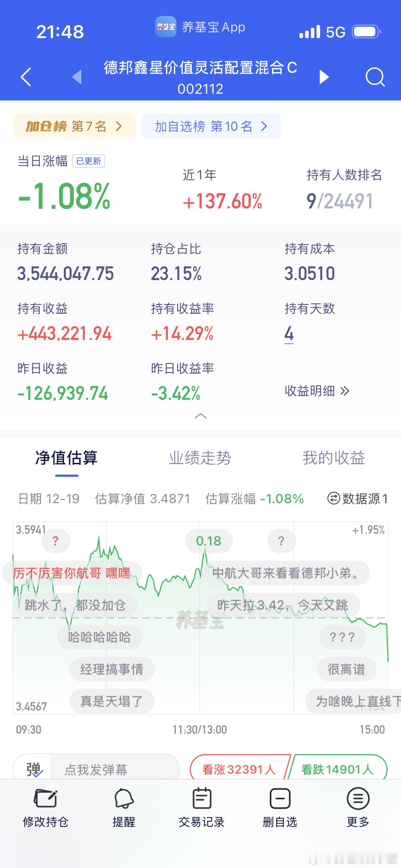This screenshot has height=868, width=401.
Task: Tap the back arrow in header
Action: coord(26,77)
